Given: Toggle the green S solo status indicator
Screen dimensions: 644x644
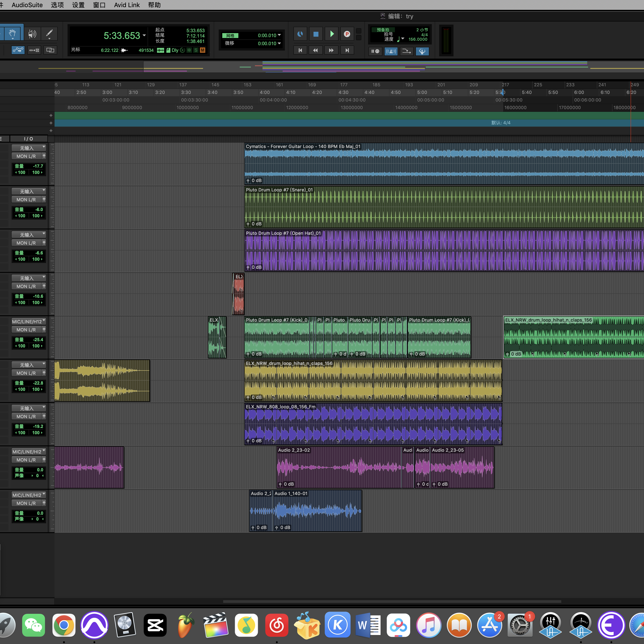Looking at the screenshot, I should click(196, 50).
